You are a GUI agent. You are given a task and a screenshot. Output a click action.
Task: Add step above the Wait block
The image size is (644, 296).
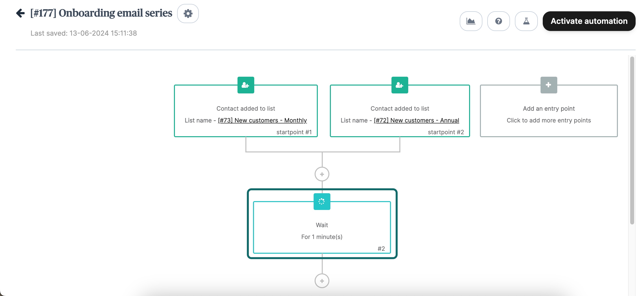(322, 174)
